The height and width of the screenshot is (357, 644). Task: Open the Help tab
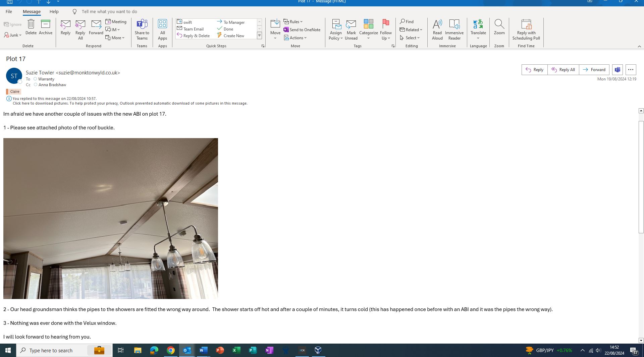pyautogui.click(x=54, y=11)
